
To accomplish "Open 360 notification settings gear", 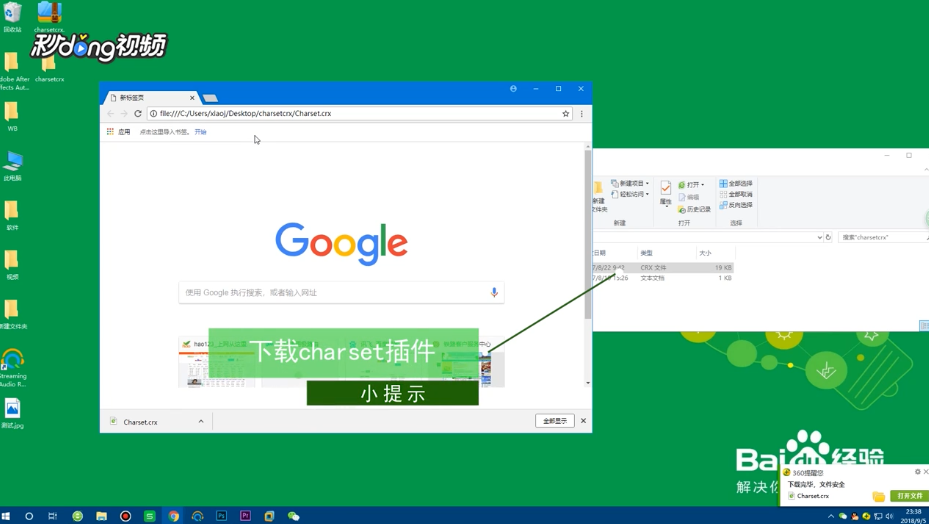I will 918,472.
